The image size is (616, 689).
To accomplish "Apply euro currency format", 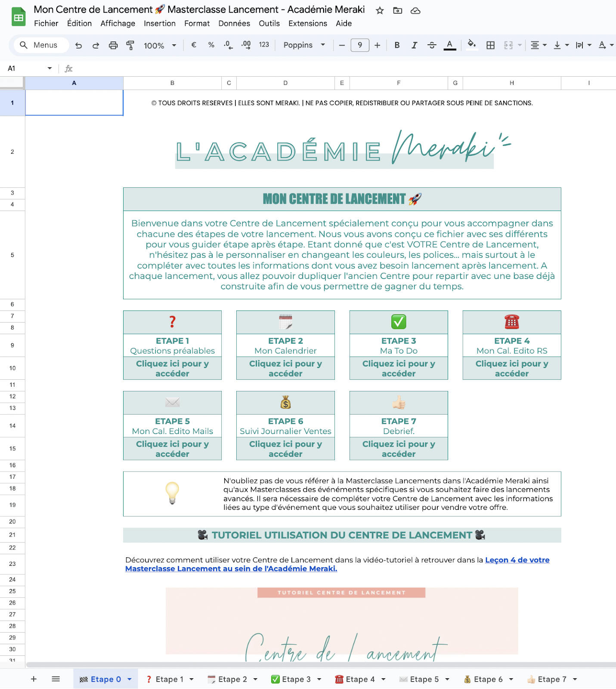I will [x=194, y=45].
